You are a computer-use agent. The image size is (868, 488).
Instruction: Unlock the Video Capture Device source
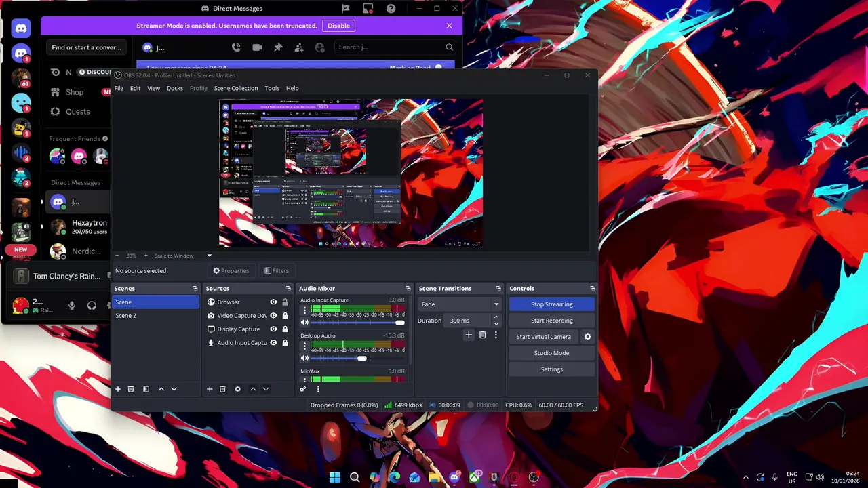(285, 316)
